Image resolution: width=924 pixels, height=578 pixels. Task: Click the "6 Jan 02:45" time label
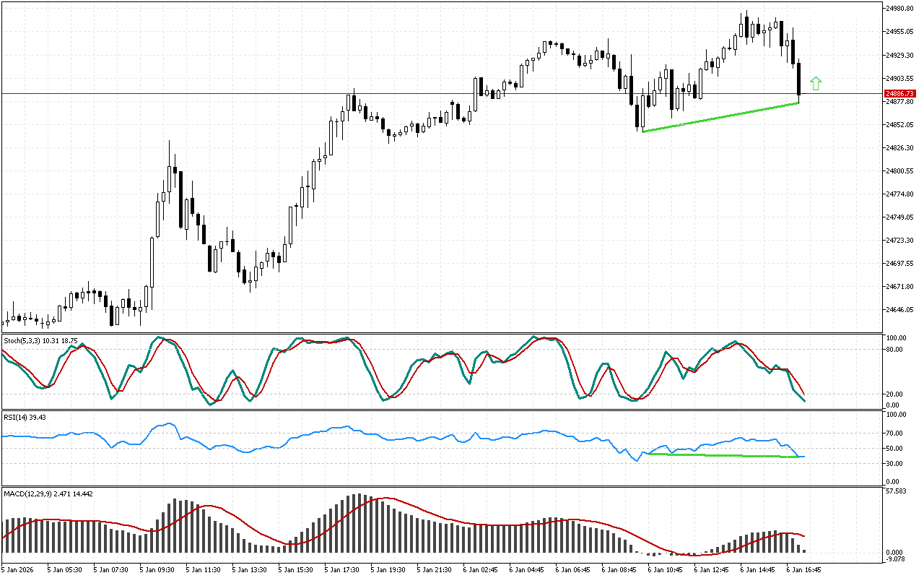[480, 569]
